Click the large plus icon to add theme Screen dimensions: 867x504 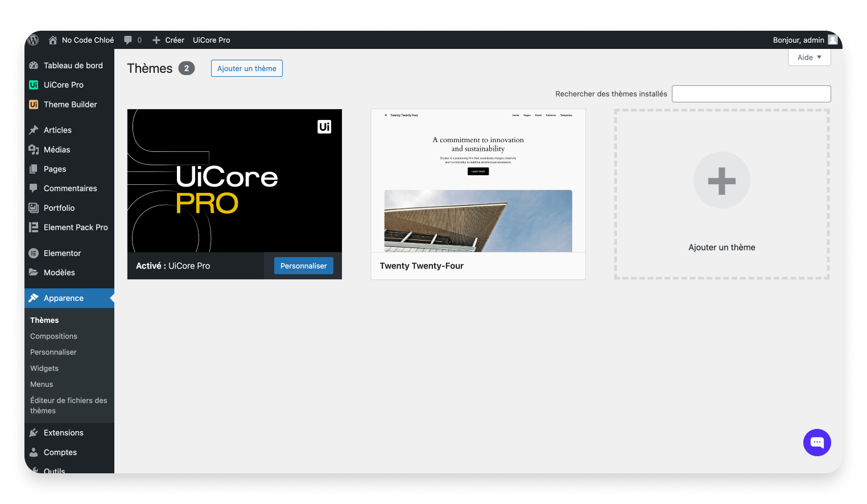pos(722,181)
